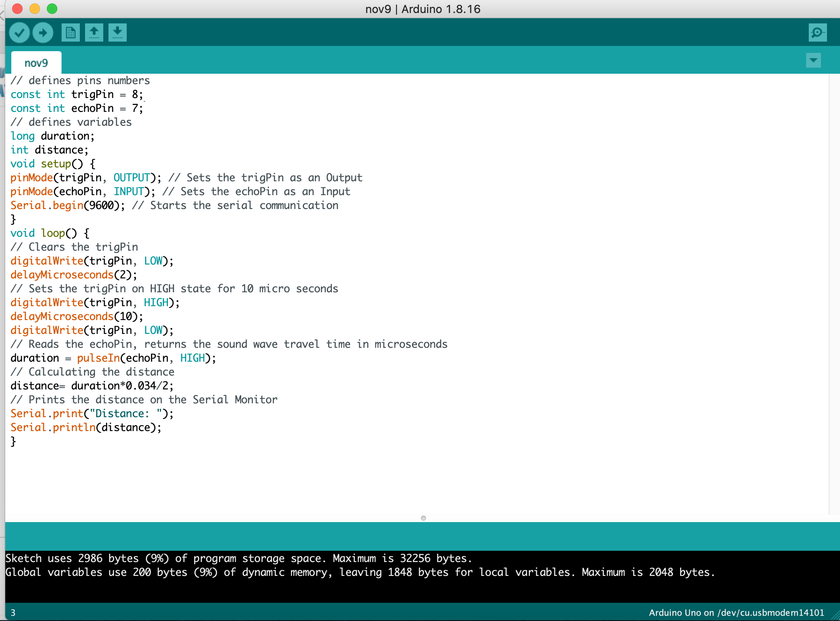Save the sketch using the down-arrow icon

click(x=118, y=33)
